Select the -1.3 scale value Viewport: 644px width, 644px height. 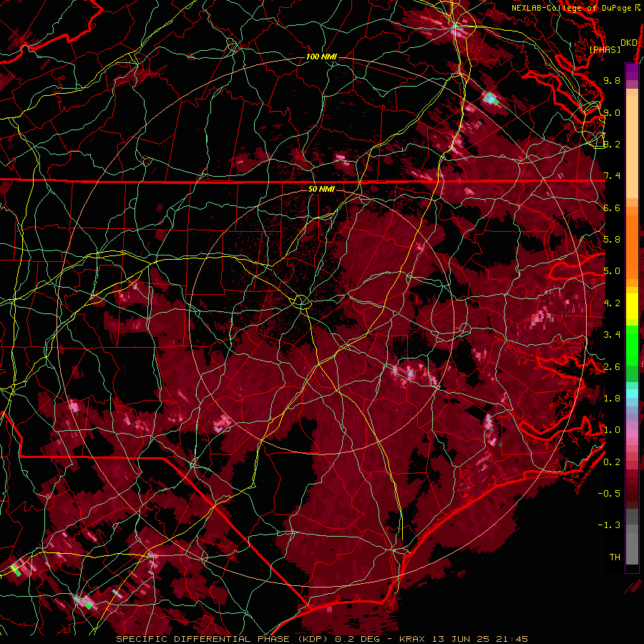point(609,525)
